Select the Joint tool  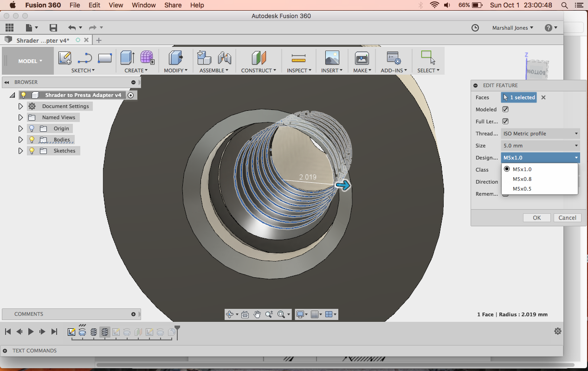[224, 58]
